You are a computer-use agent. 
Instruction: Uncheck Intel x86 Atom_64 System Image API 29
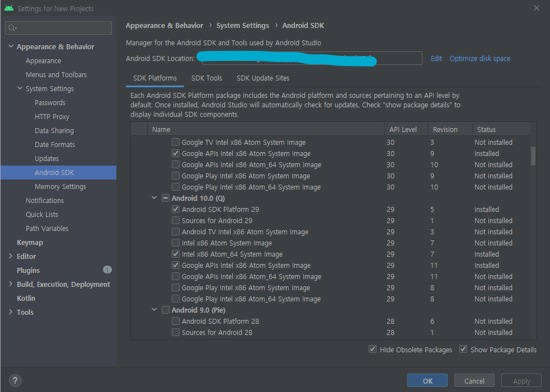pos(176,254)
